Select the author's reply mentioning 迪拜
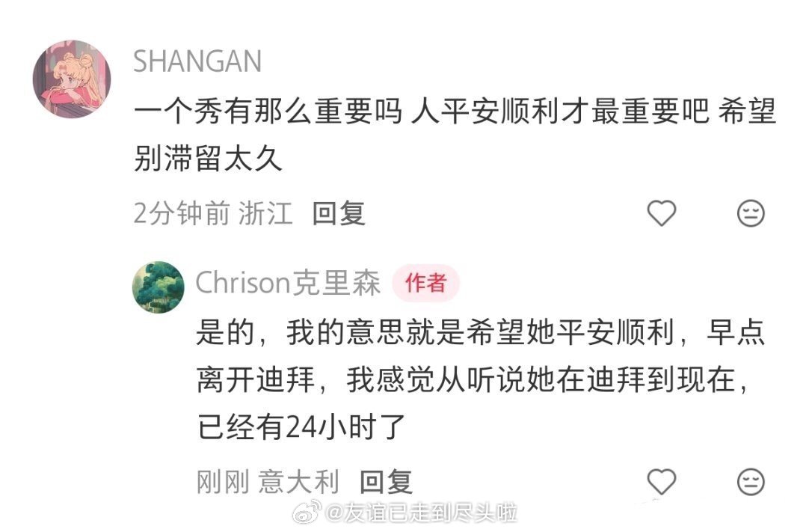This screenshot has height=532, width=812. tap(481, 379)
